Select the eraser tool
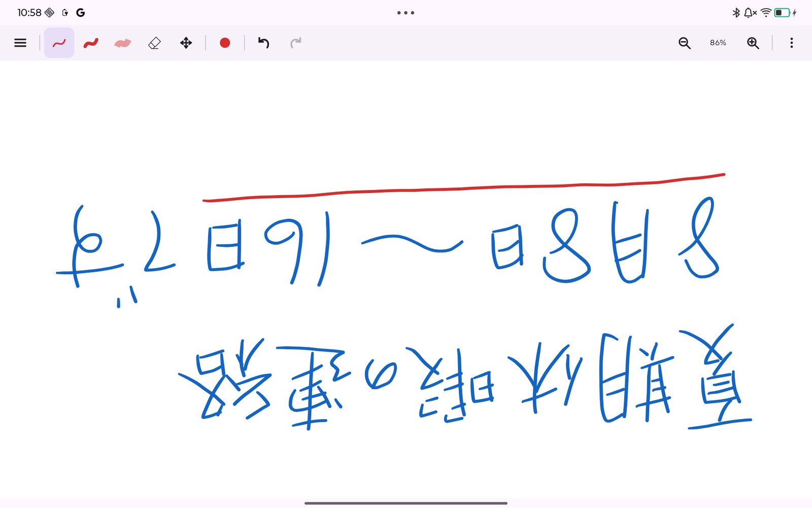Image resolution: width=812 pixels, height=508 pixels. click(154, 43)
